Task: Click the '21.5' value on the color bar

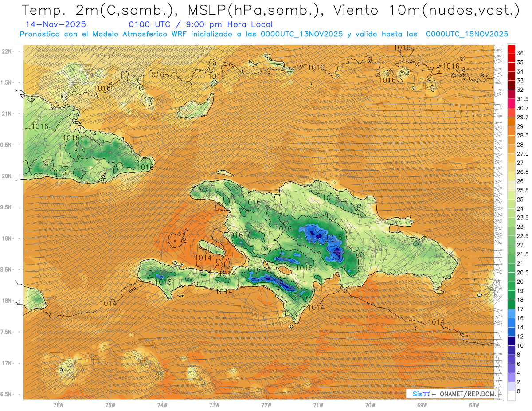Action: click(x=522, y=254)
